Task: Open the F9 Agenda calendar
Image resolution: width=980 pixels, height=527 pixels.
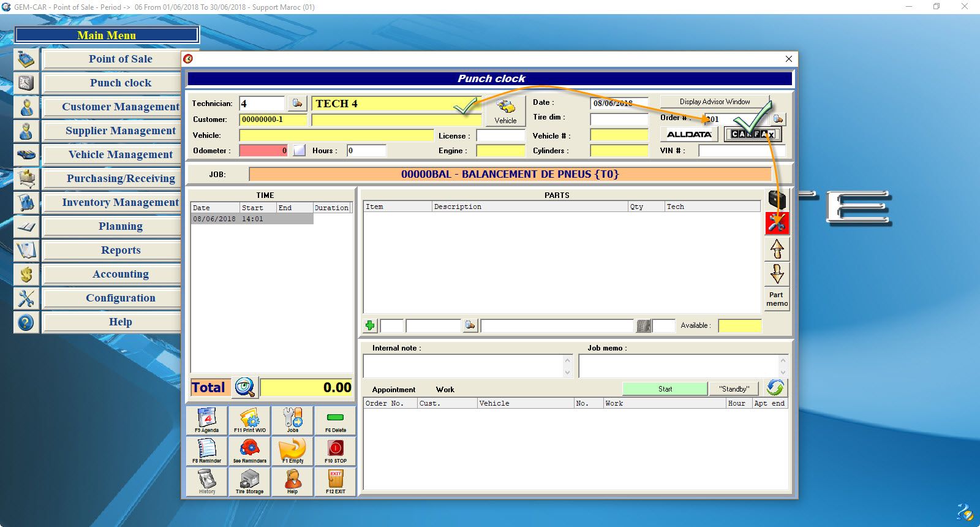Action: click(207, 420)
